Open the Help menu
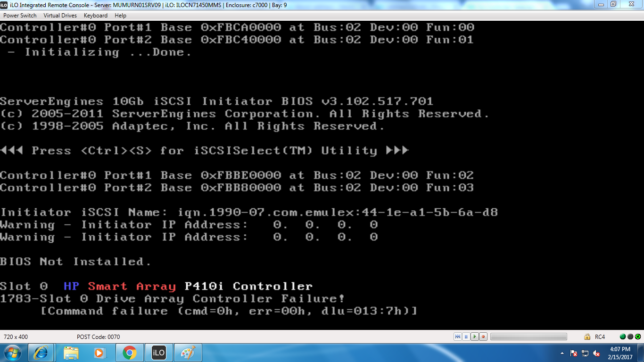Viewport: 644px width, 362px height. tap(121, 16)
